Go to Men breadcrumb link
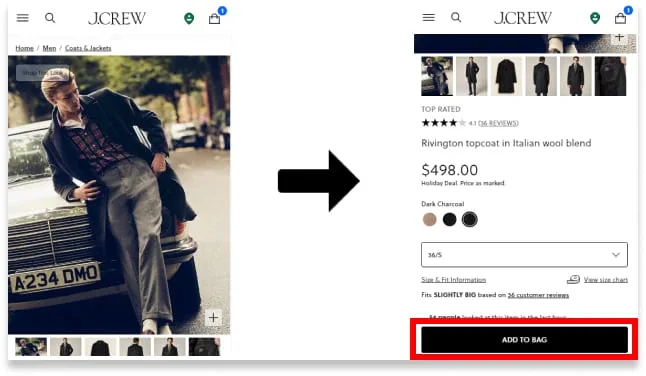 49,48
